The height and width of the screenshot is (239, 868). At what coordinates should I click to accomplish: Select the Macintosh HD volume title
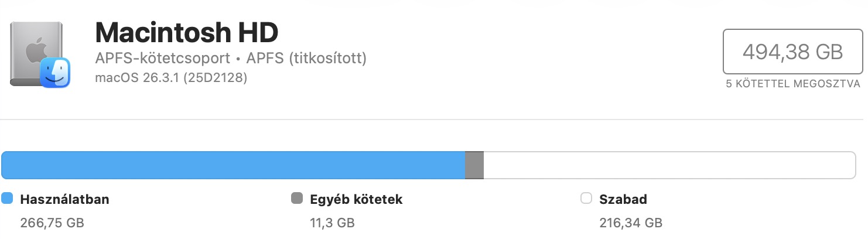186,33
